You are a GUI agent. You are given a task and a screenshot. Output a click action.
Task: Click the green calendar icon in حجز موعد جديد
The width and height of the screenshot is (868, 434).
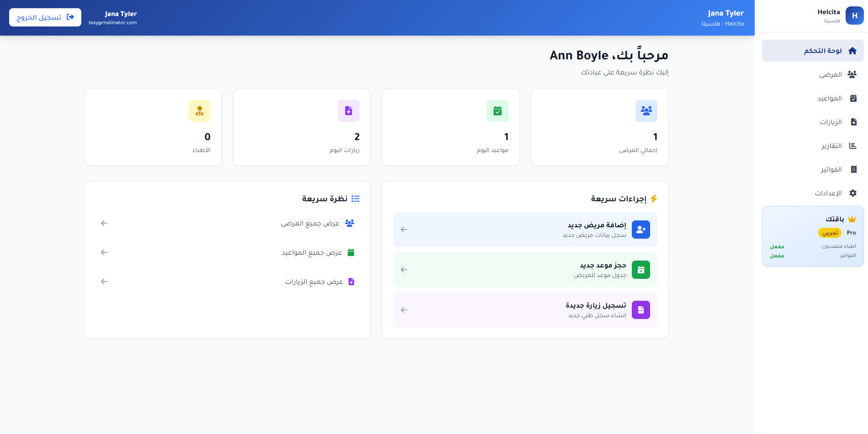pyautogui.click(x=640, y=270)
